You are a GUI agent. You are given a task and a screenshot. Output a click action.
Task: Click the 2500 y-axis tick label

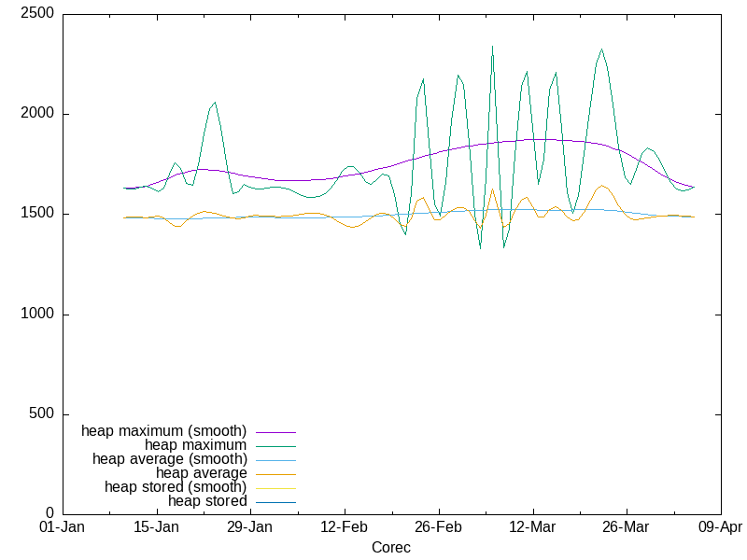tap(38, 15)
